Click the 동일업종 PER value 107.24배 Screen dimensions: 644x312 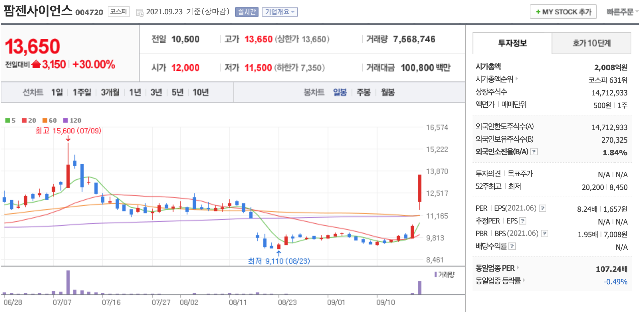[x=611, y=269]
